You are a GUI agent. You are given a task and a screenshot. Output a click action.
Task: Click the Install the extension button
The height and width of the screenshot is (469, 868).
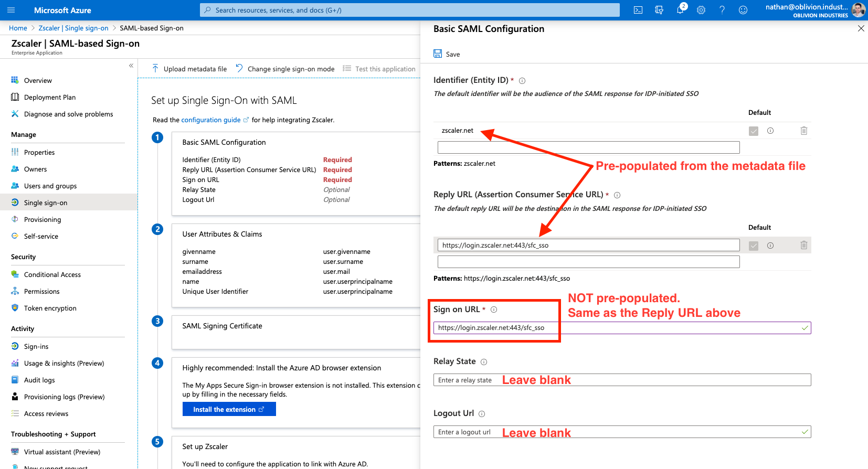tap(229, 409)
